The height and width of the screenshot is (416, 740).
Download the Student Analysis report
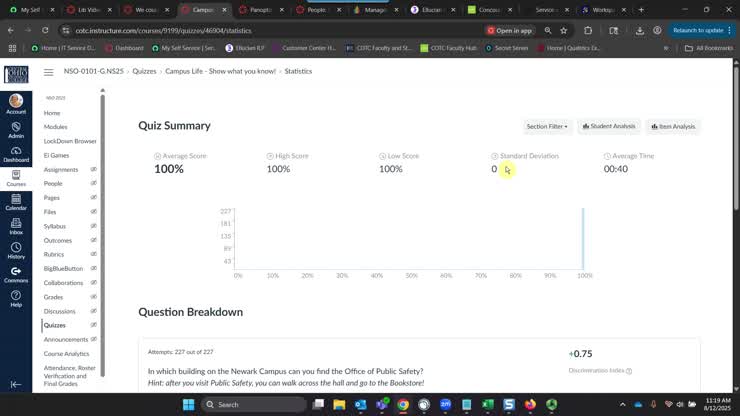click(609, 127)
